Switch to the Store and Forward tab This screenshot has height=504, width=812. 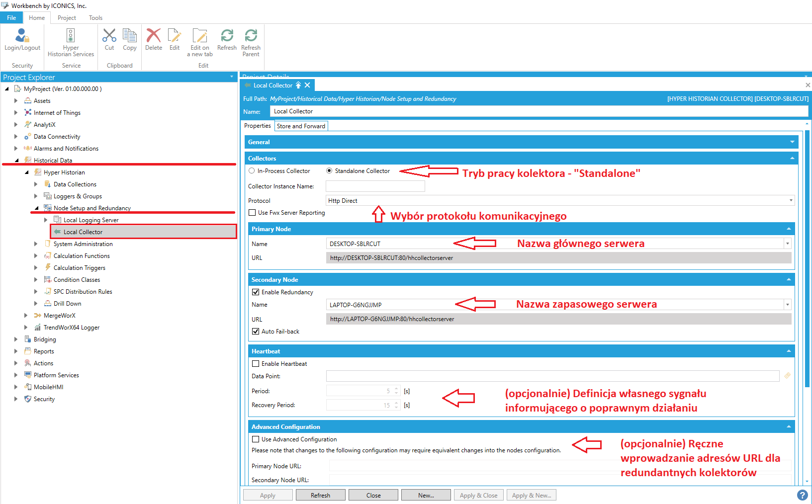(x=300, y=126)
